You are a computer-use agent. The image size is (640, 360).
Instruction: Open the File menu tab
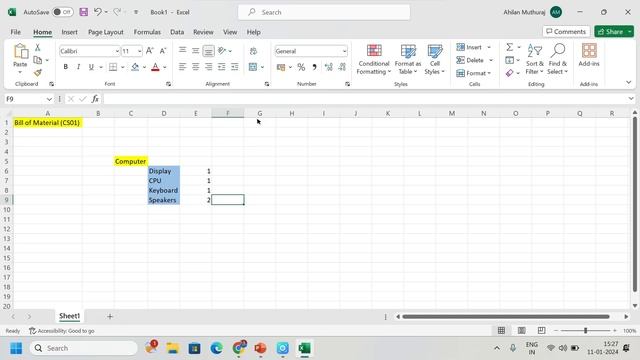coord(16,32)
